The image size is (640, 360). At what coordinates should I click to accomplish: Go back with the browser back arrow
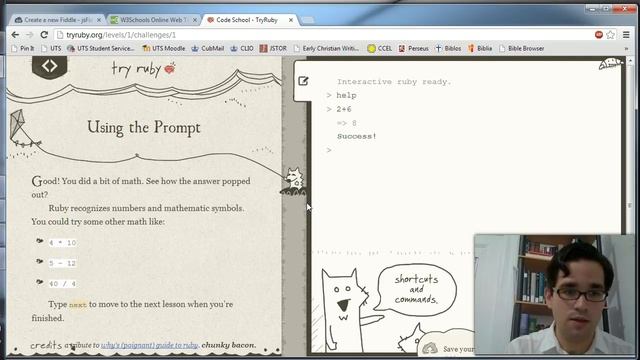pyautogui.click(x=15, y=35)
